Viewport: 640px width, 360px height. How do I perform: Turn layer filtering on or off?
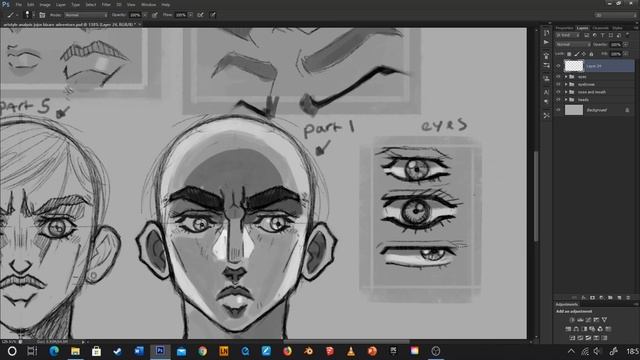pos(628,35)
